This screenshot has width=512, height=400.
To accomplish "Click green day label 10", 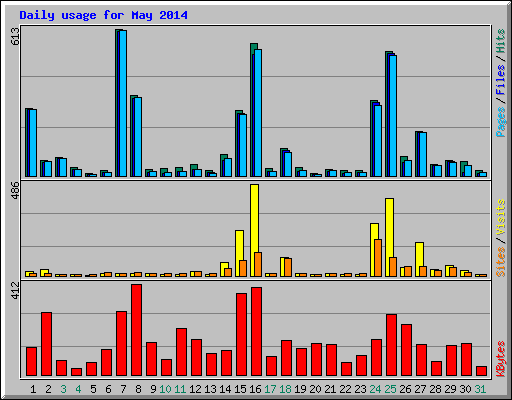I will (x=165, y=389).
